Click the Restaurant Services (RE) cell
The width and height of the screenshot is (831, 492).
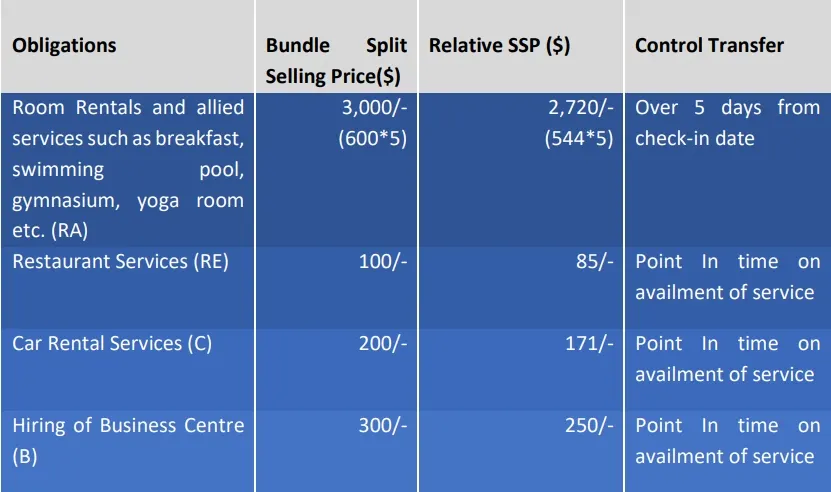click(x=120, y=262)
